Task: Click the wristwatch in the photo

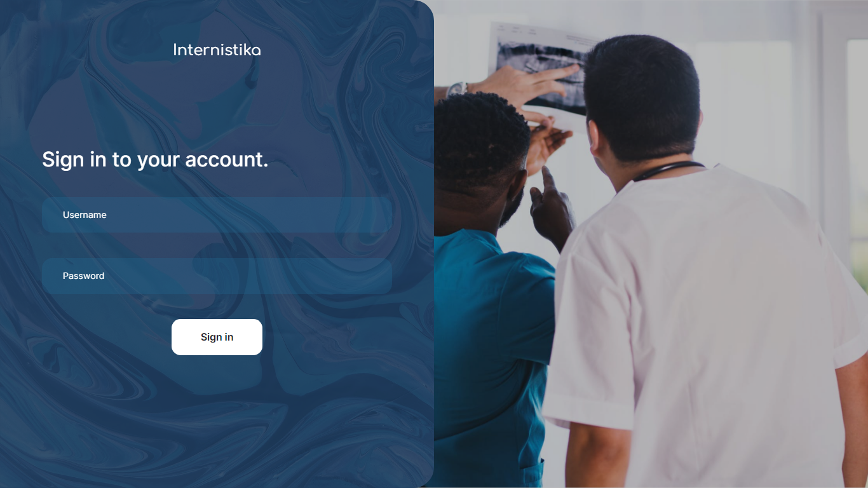Action: pyautogui.click(x=457, y=89)
